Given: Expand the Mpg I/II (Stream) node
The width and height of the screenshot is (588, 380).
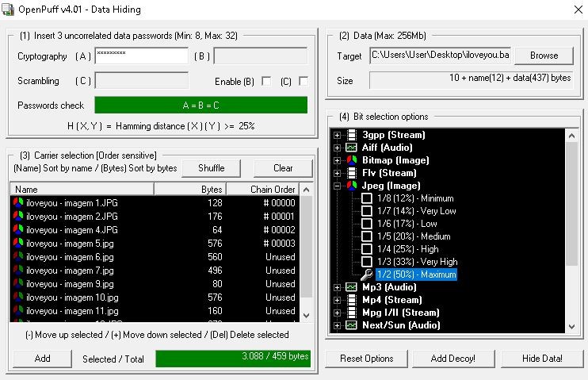Looking at the screenshot, I should (338, 313).
